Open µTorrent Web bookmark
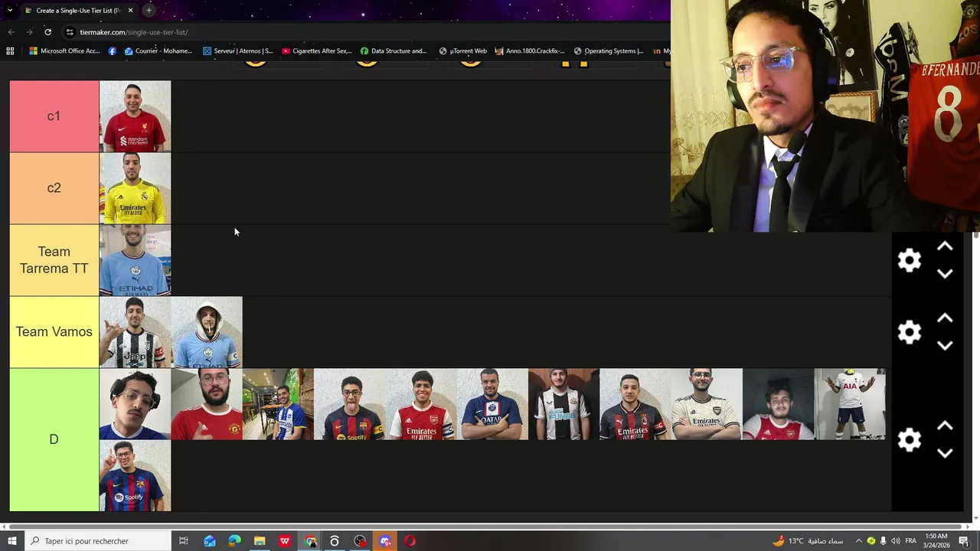This screenshot has height=551, width=980. pyautogui.click(x=463, y=51)
